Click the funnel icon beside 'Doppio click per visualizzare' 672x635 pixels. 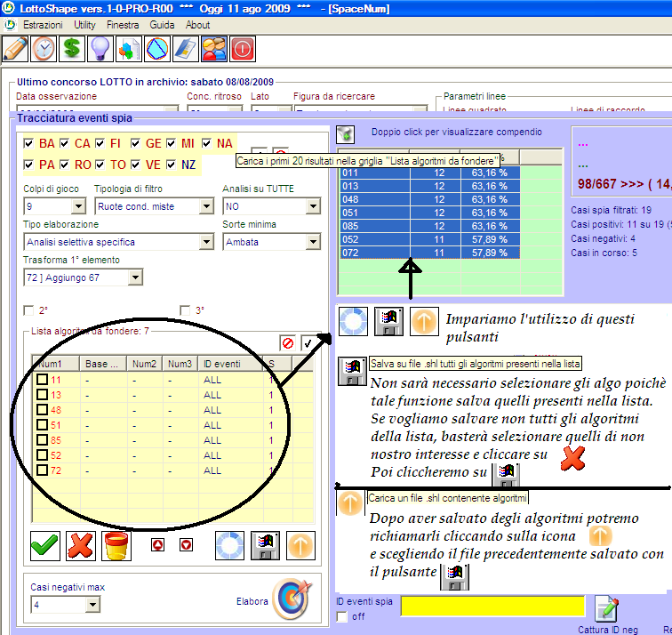(346, 134)
